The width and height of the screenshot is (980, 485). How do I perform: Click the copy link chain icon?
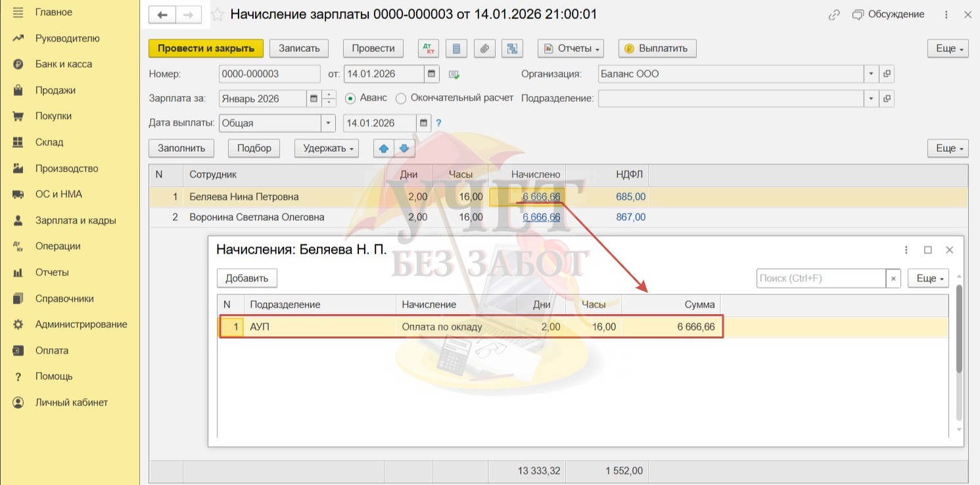[x=834, y=14]
